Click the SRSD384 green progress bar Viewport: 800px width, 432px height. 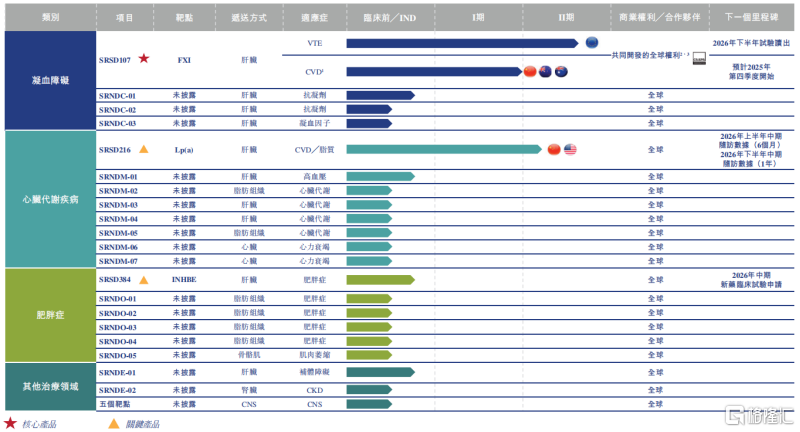pyautogui.click(x=380, y=280)
